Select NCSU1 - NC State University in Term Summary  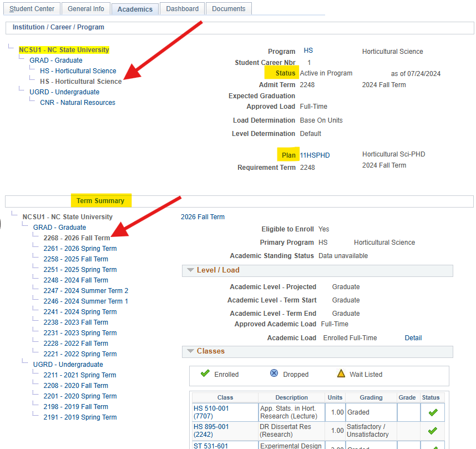(67, 217)
